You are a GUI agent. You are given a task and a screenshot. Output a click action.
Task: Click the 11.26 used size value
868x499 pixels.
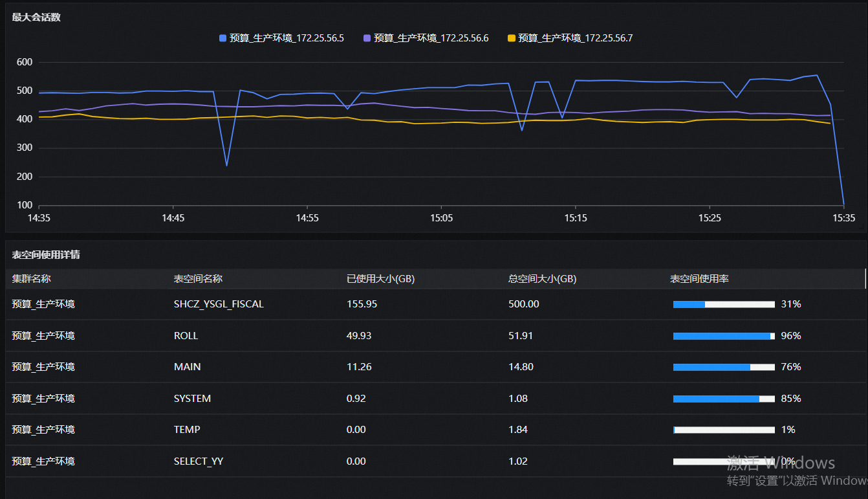(x=359, y=367)
